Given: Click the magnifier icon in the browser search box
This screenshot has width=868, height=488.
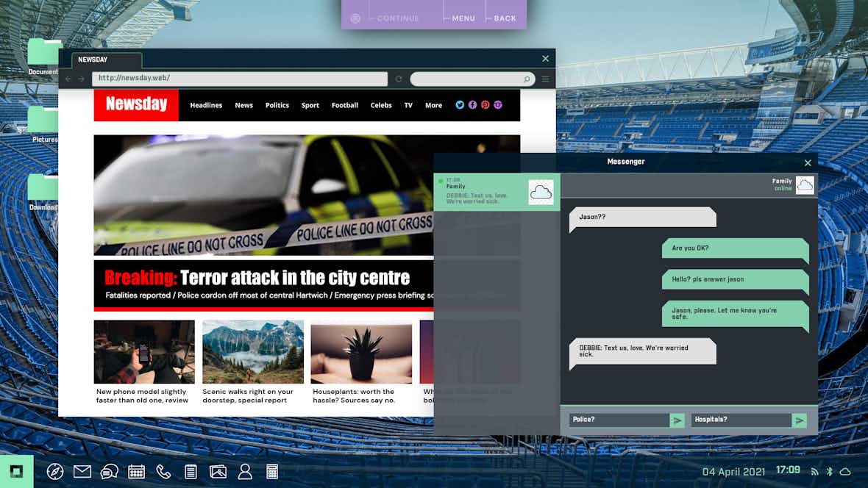Looking at the screenshot, I should pyautogui.click(x=527, y=79).
